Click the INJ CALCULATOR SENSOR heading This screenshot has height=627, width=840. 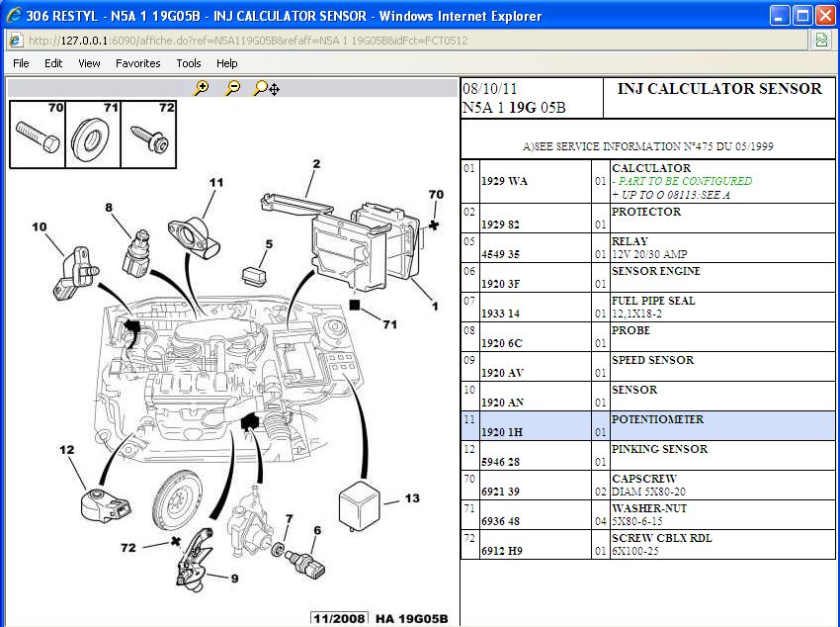coord(718,88)
